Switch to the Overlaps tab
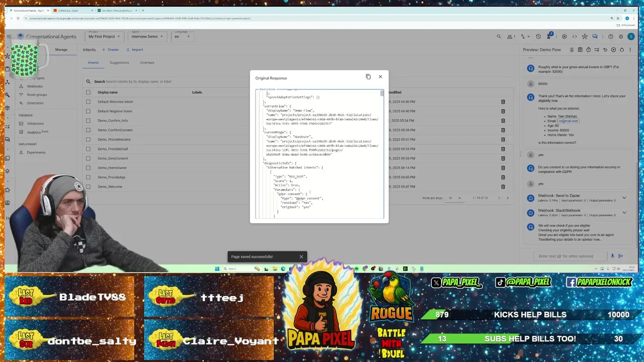Viewport: 644px width, 362px height. (147, 63)
